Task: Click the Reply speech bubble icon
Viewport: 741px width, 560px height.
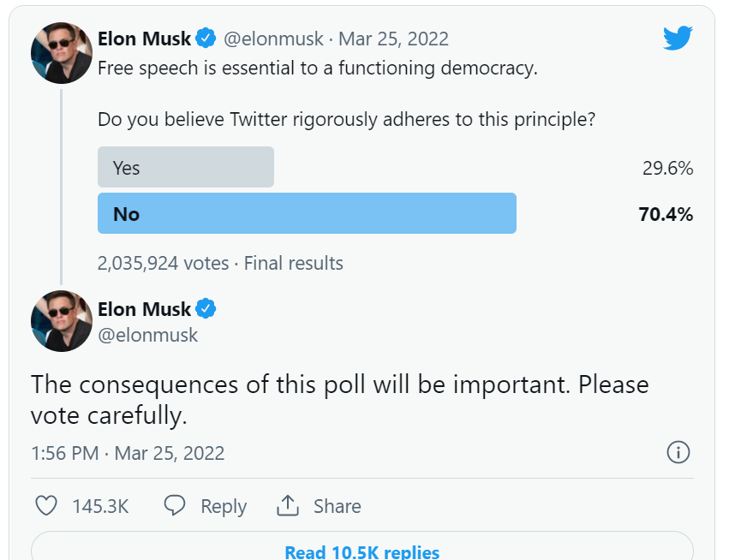Action: [175, 506]
